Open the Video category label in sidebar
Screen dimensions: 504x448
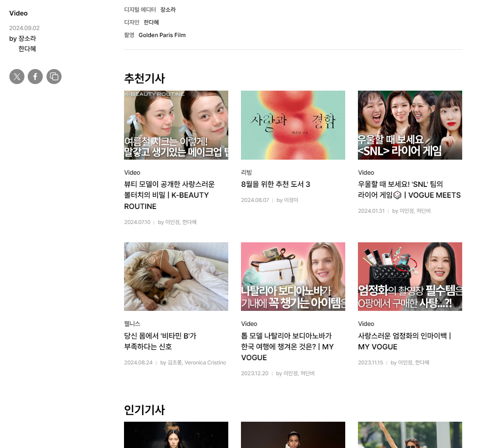[x=18, y=13]
